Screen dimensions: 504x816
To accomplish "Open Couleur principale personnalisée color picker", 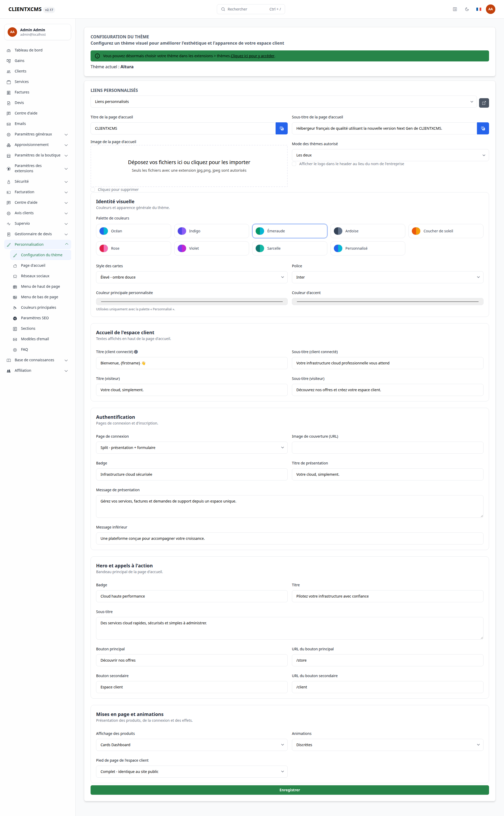I will tap(192, 301).
